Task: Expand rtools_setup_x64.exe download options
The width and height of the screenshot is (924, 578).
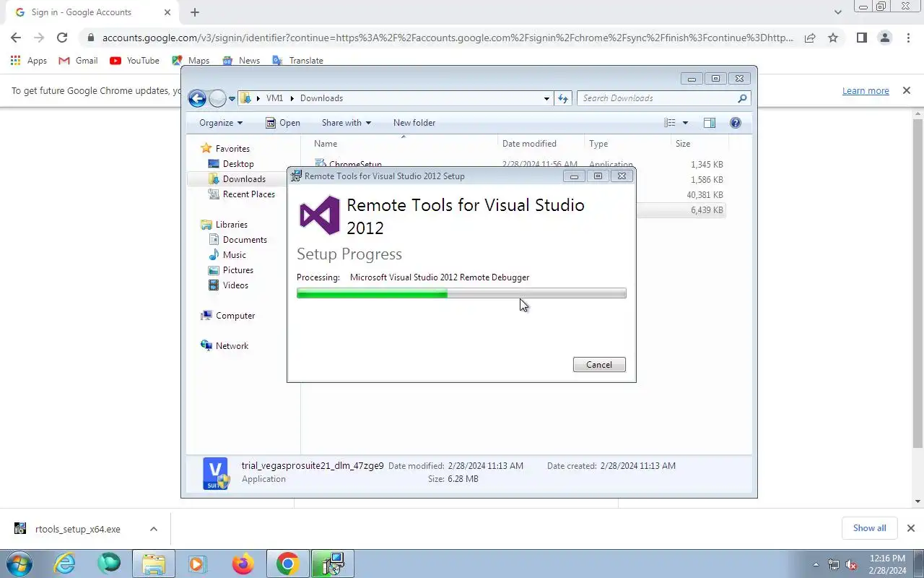Action: coord(154,529)
